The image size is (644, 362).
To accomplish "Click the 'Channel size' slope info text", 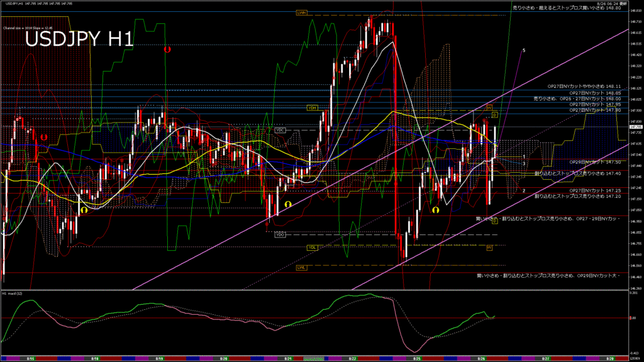I will (x=26, y=28).
